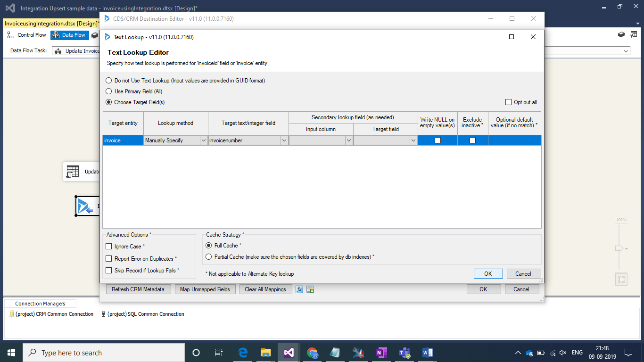The width and height of the screenshot is (644, 362).
Task: Click the green table icon beside fx
Action: (x=310, y=289)
